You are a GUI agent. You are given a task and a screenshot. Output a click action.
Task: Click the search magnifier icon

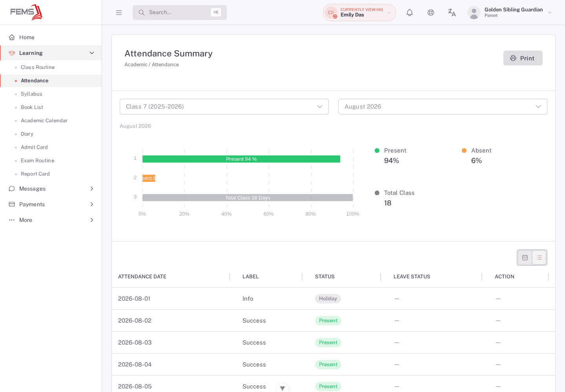point(142,13)
